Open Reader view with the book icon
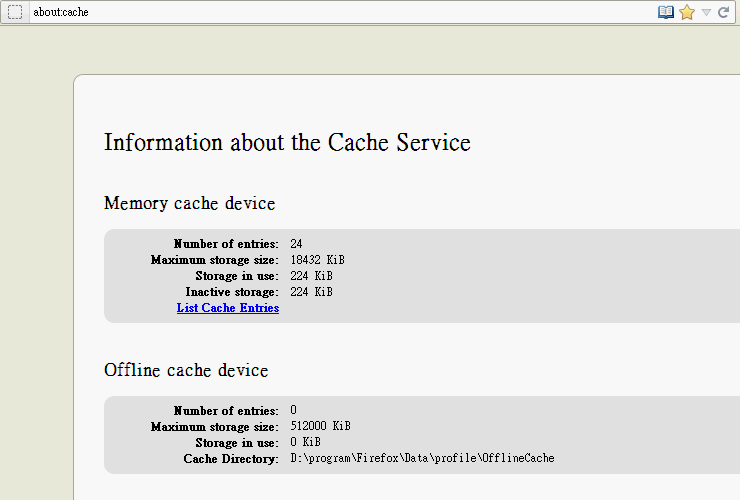This screenshot has width=740, height=500. coord(666,13)
